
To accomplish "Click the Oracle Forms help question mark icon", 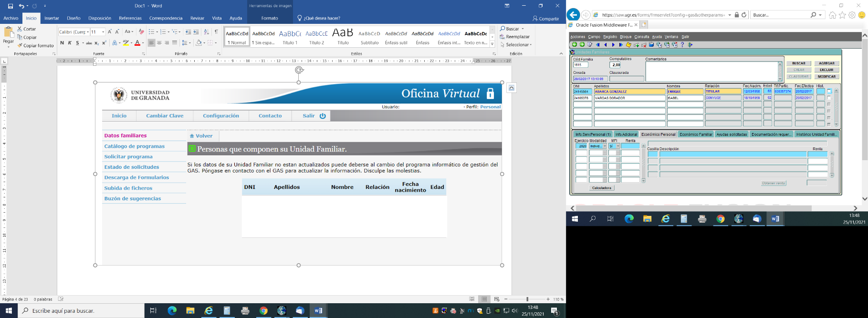I will (682, 45).
